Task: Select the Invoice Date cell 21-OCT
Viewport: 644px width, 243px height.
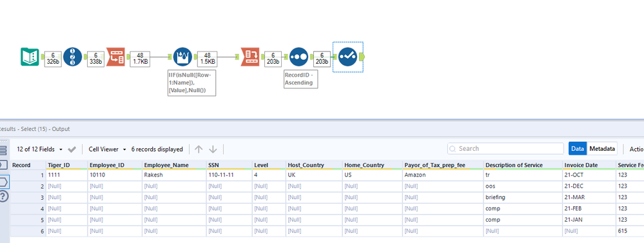Action: [589, 175]
